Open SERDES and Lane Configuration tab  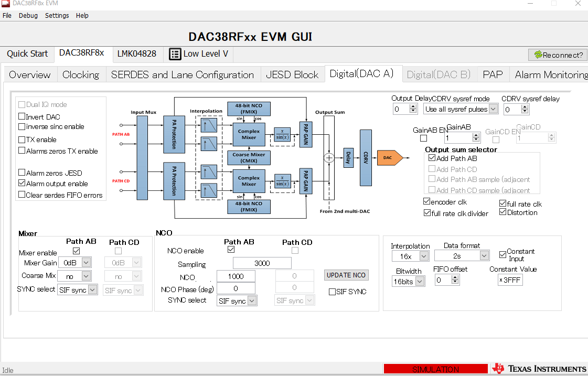(x=183, y=74)
